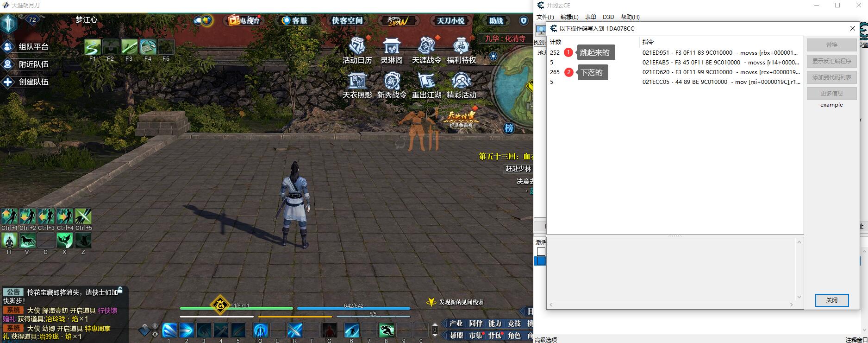
Task: Click the 天地悖雷 faction event icon
Action: [x=461, y=119]
